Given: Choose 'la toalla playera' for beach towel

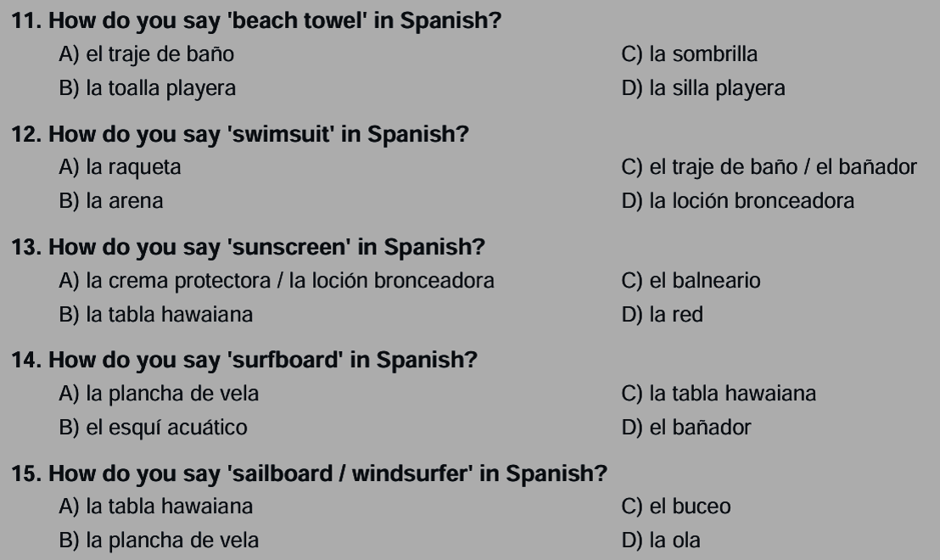Looking at the screenshot, I should [x=148, y=88].
